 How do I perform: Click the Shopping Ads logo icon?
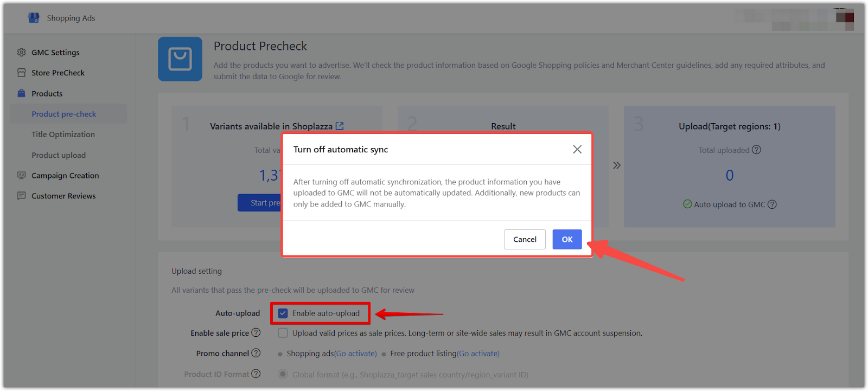(34, 18)
